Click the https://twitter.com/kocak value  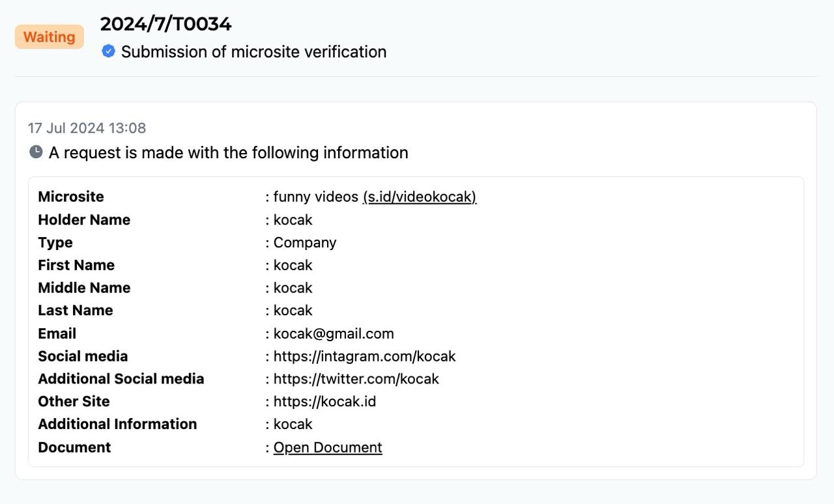click(x=356, y=379)
